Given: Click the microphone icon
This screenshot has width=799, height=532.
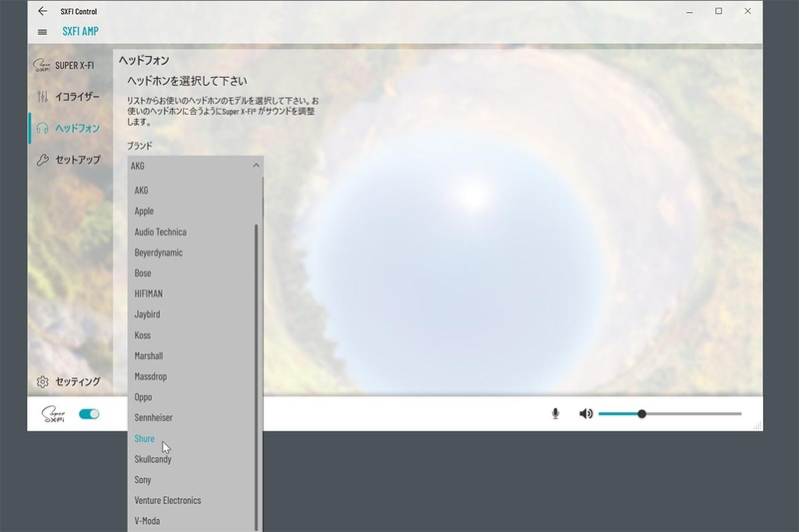Looking at the screenshot, I should pos(555,414).
